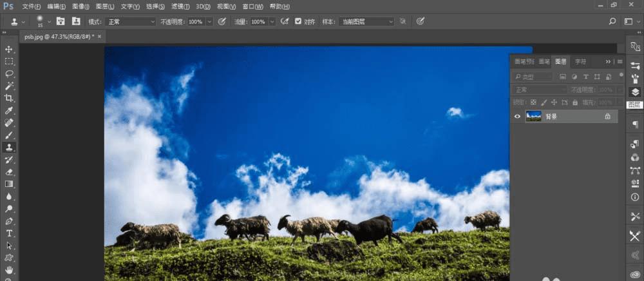
Task: Toggle the 对齐 aligned checkbox
Action: coord(298,21)
